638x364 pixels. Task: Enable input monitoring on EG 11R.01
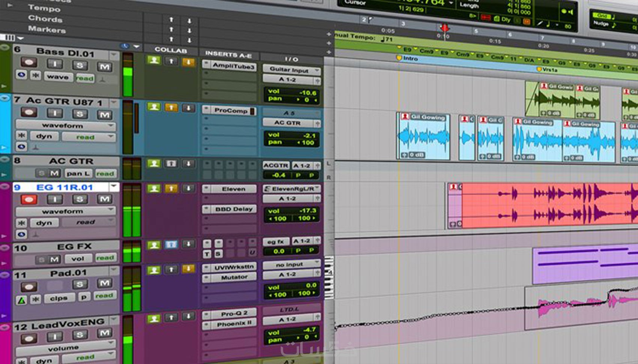coord(55,199)
